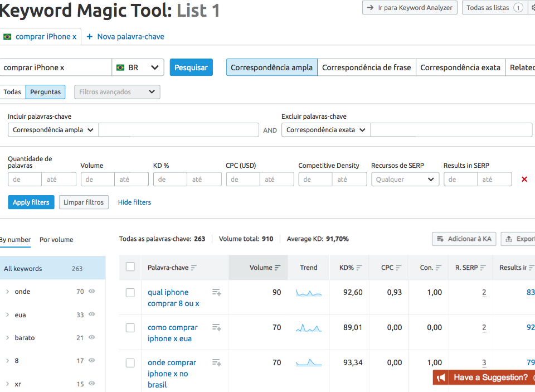
Task: Click Adicionar à KA button
Action: 464,239
